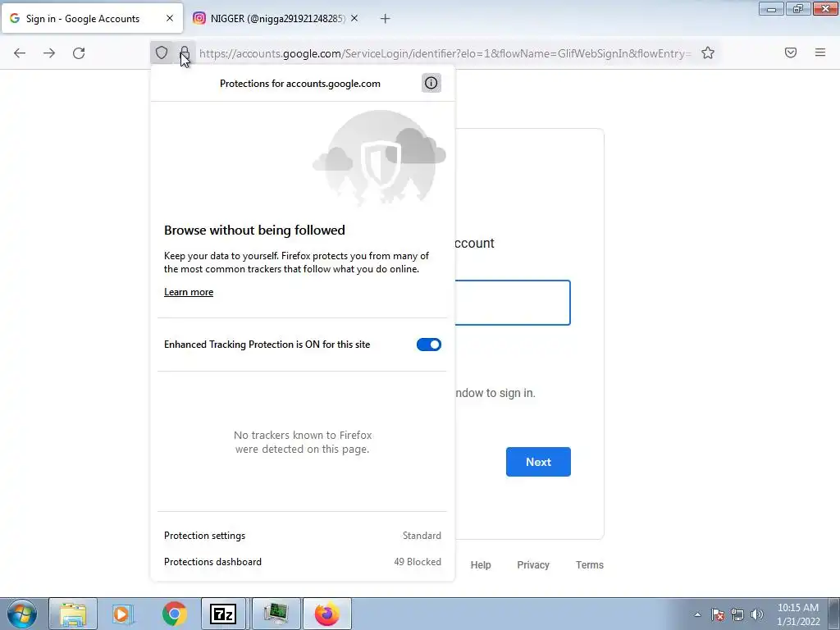Launch the media player taskbar icon
Image resolution: width=840 pixels, height=630 pixels.
click(123, 614)
